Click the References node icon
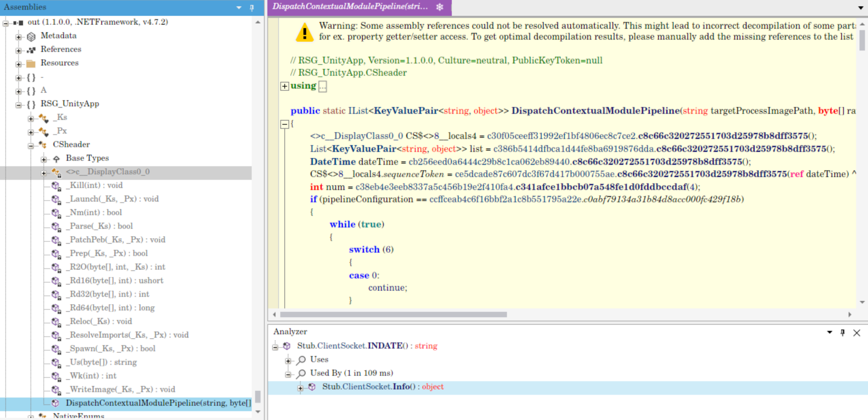 pos(31,50)
